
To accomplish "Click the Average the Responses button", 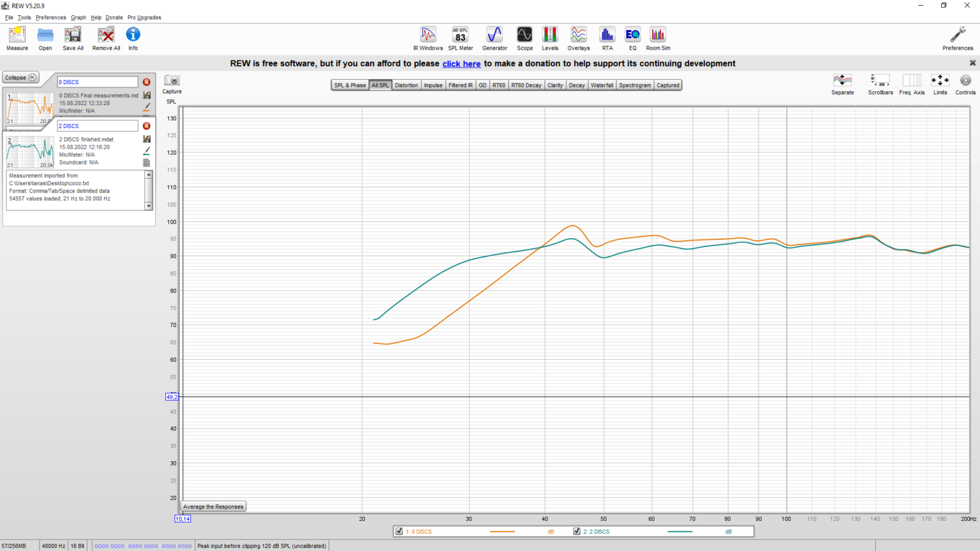I will click(213, 507).
